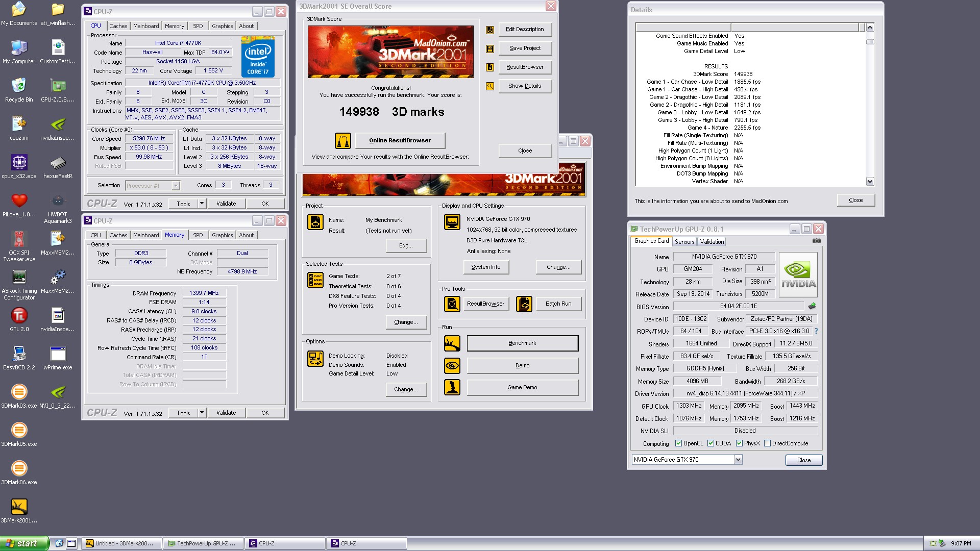980x551 pixels.
Task: Click the Online ResultBrowser button
Action: (x=400, y=140)
